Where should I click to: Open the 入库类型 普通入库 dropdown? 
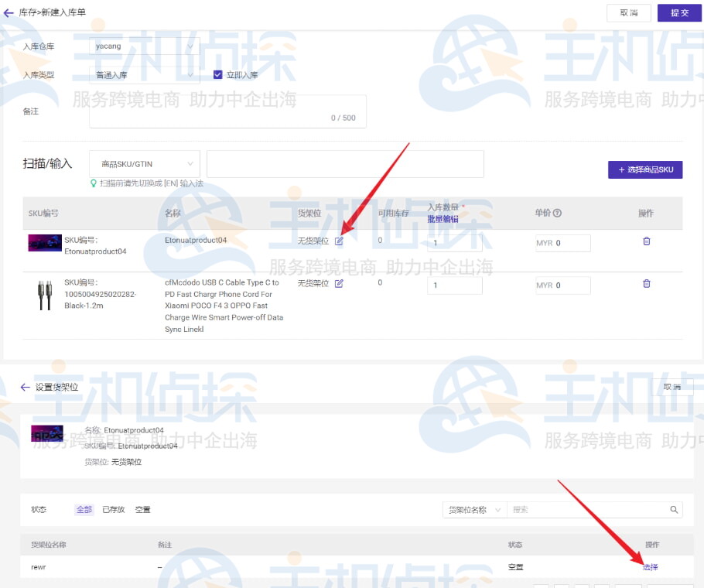coord(145,75)
